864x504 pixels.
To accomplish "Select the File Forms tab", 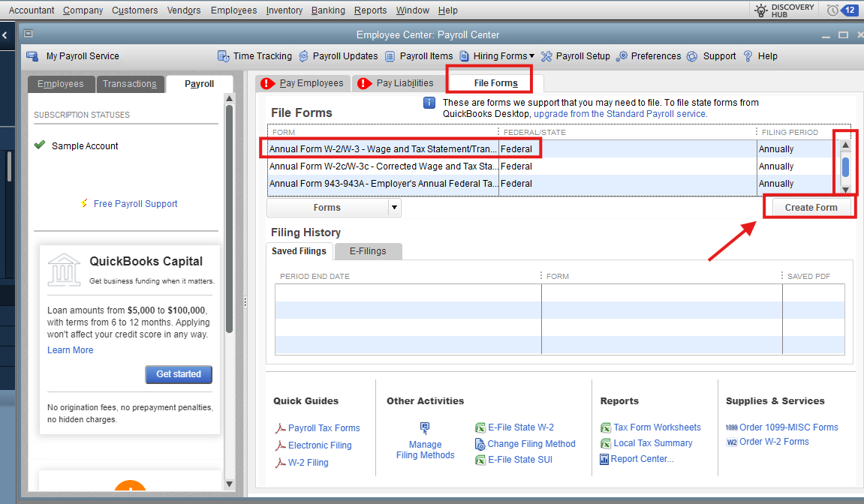I will (495, 83).
